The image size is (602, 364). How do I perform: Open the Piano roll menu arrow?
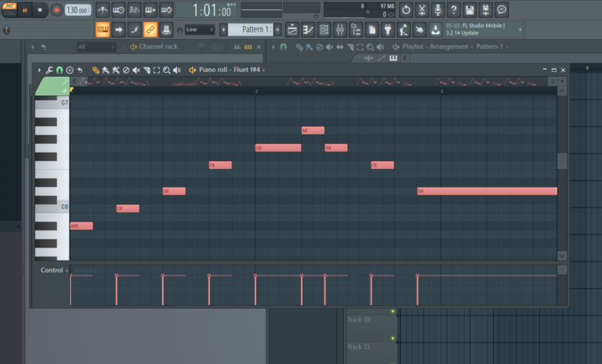tap(39, 70)
